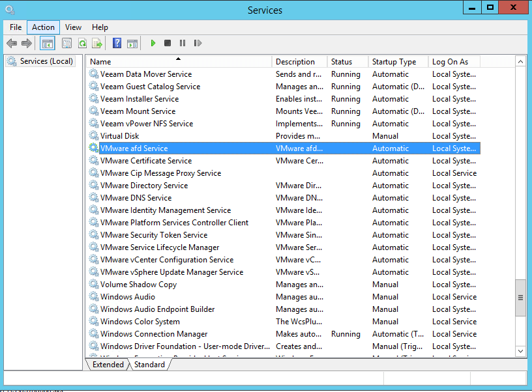Select VMware Cip Message Proxy Service row
The width and height of the screenshot is (532, 392).
point(284,173)
